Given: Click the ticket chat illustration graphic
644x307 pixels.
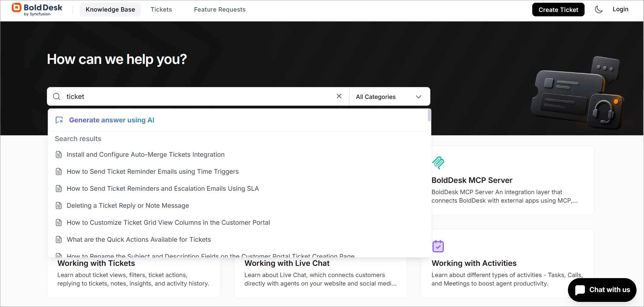Looking at the screenshot, I should 577,93.
